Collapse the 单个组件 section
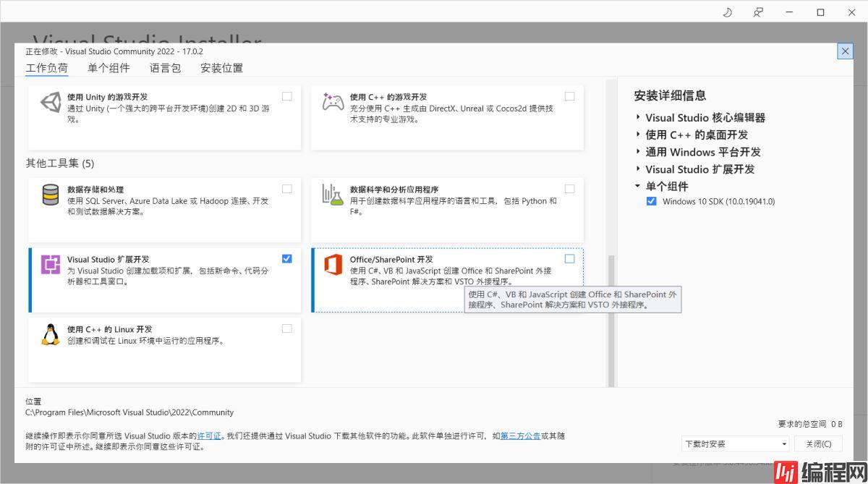 (x=638, y=186)
